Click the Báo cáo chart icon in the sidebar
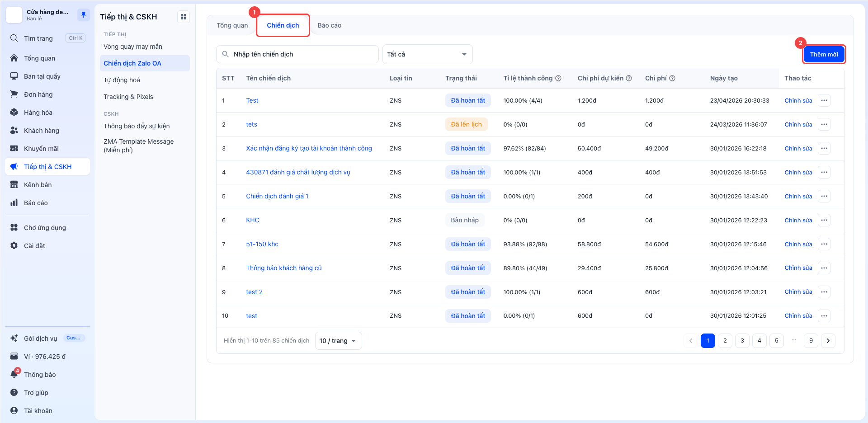868x423 pixels. click(14, 203)
